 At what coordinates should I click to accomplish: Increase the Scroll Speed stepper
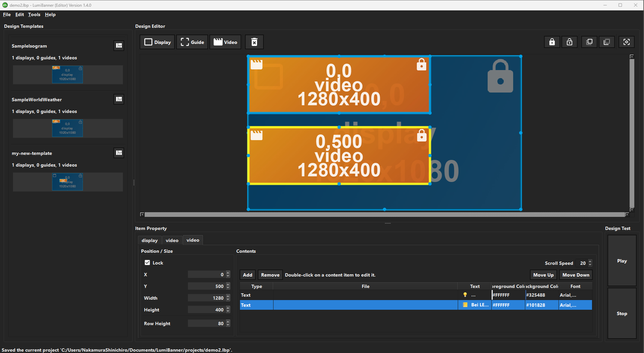(590, 261)
